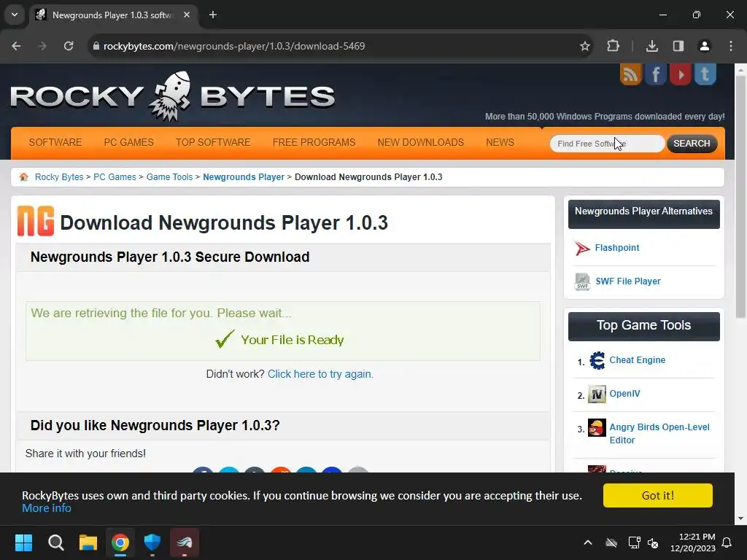Click the Cheat Engine icon
The height and width of the screenshot is (560, 747).
click(597, 360)
